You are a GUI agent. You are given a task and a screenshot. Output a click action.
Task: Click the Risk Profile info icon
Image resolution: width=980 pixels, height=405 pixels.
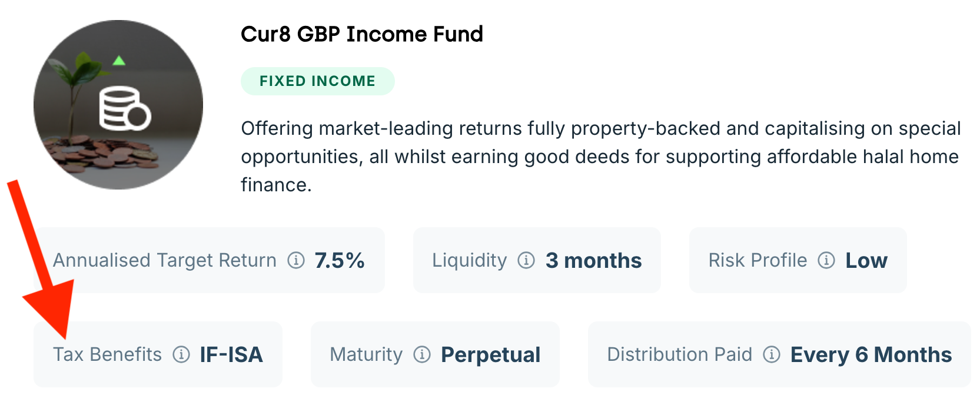pos(826,260)
